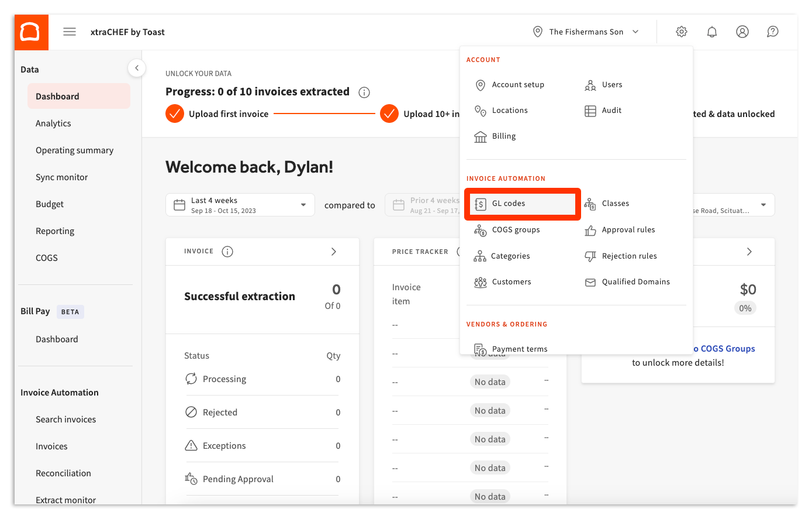Click the Toast logo icon
Viewport: 812px width, 519px height.
31,32
